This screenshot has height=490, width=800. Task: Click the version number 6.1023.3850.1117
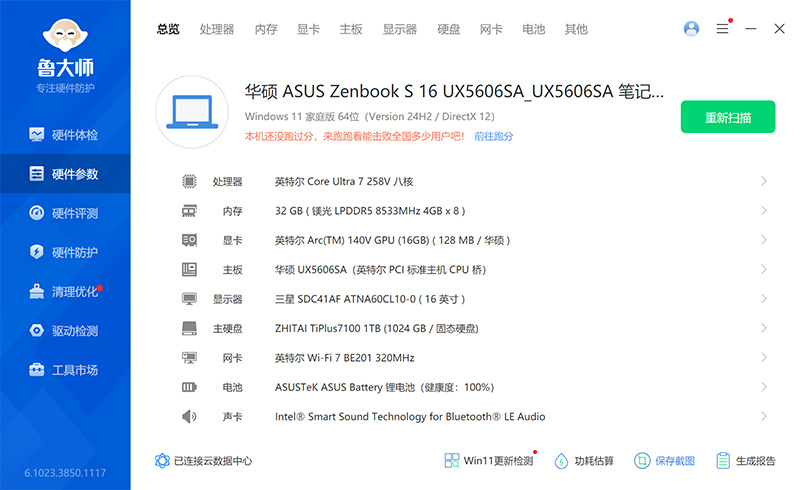65,473
